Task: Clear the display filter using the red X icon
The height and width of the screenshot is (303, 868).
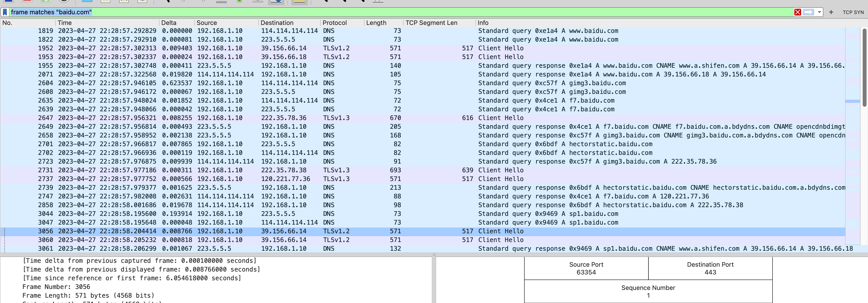Action: tap(798, 12)
